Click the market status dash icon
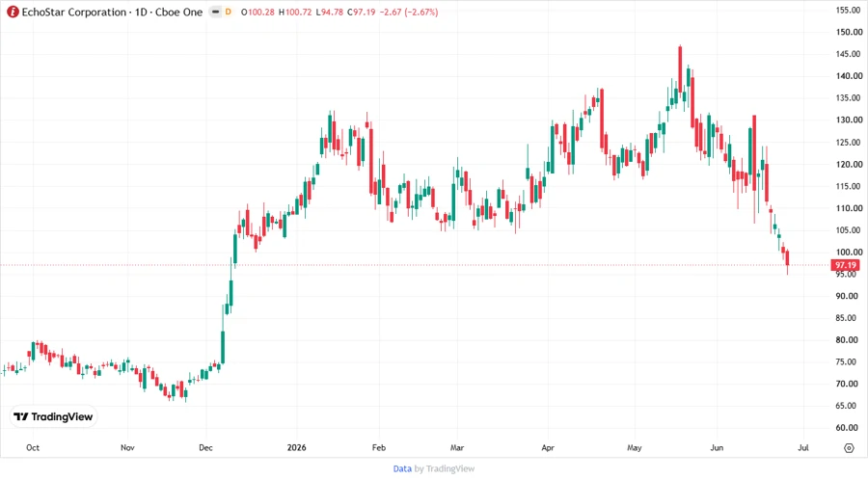This screenshot has height=480, width=868. coord(216,12)
